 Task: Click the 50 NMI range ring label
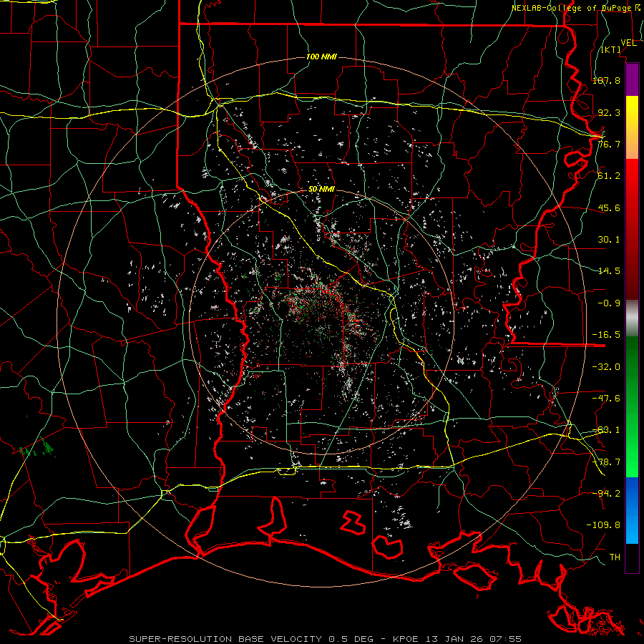[321, 190]
